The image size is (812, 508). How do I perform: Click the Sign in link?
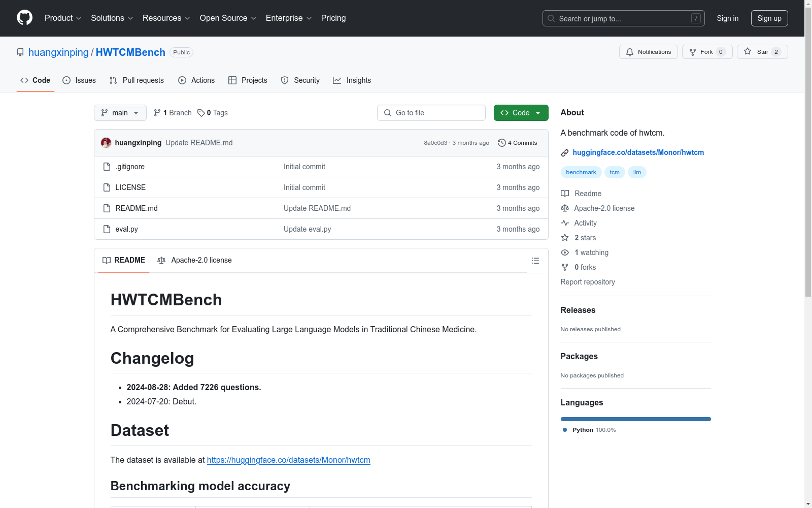[728, 18]
